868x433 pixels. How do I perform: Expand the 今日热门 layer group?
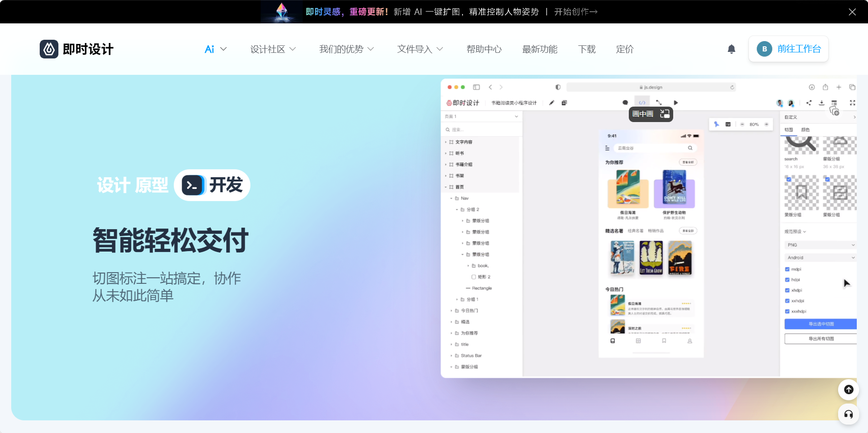[x=451, y=310]
